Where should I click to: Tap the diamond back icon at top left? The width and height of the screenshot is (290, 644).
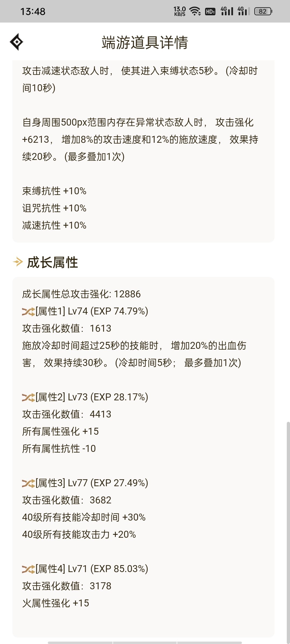click(16, 42)
